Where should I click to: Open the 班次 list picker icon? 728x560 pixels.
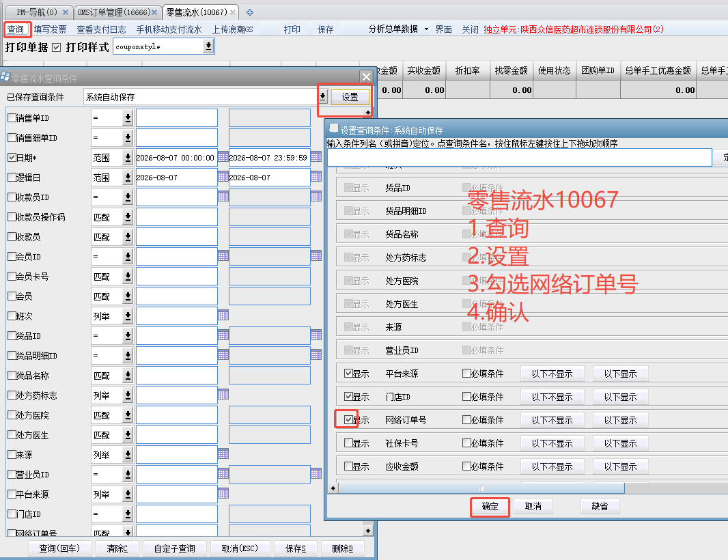click(x=223, y=316)
